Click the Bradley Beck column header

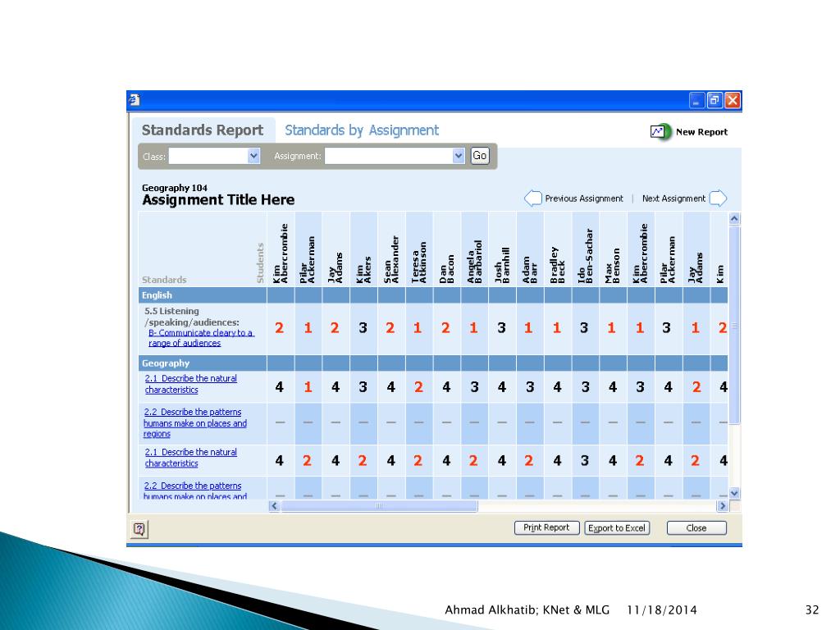coord(558,249)
